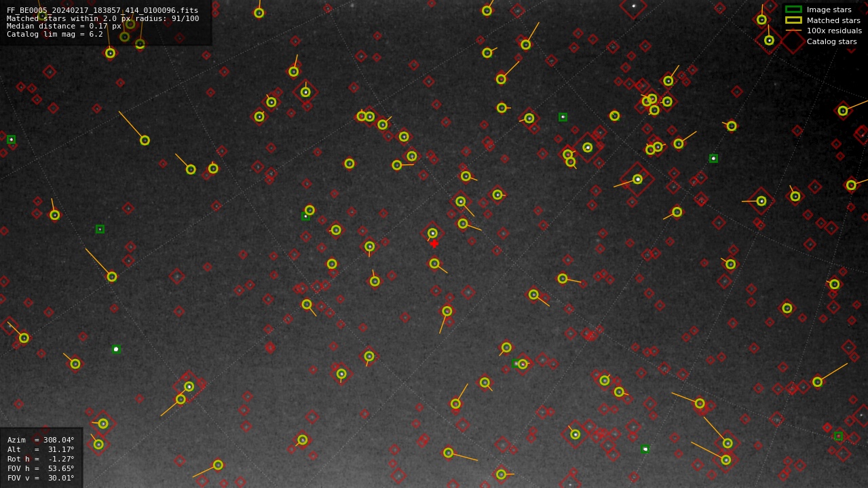Click the 'Catalog lim mag = 6.2' text
The height and width of the screenshot is (488, 868).
coord(55,35)
